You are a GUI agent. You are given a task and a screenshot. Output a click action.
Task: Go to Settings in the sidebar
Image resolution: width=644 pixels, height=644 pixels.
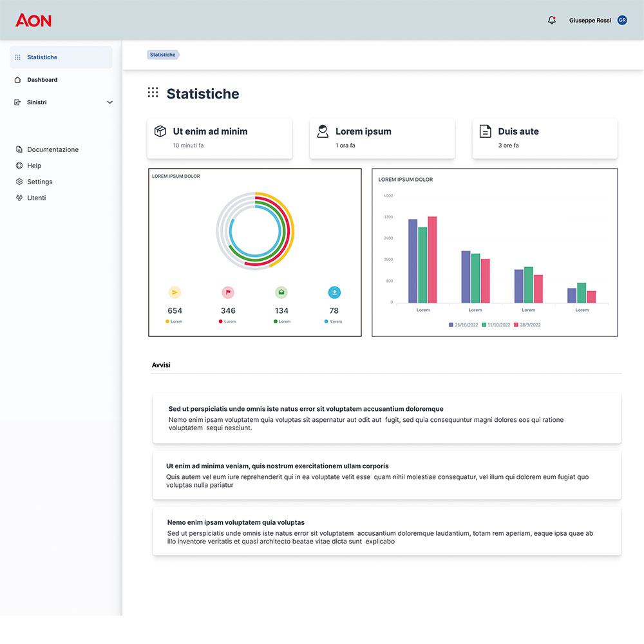click(x=39, y=182)
